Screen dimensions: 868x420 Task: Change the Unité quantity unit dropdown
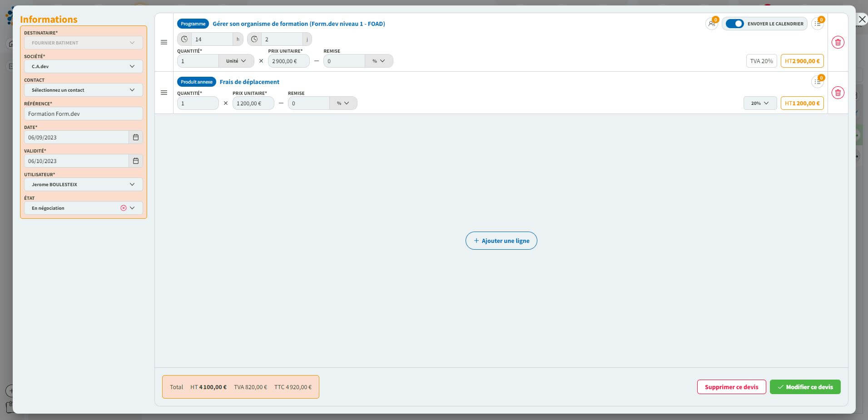coord(236,61)
